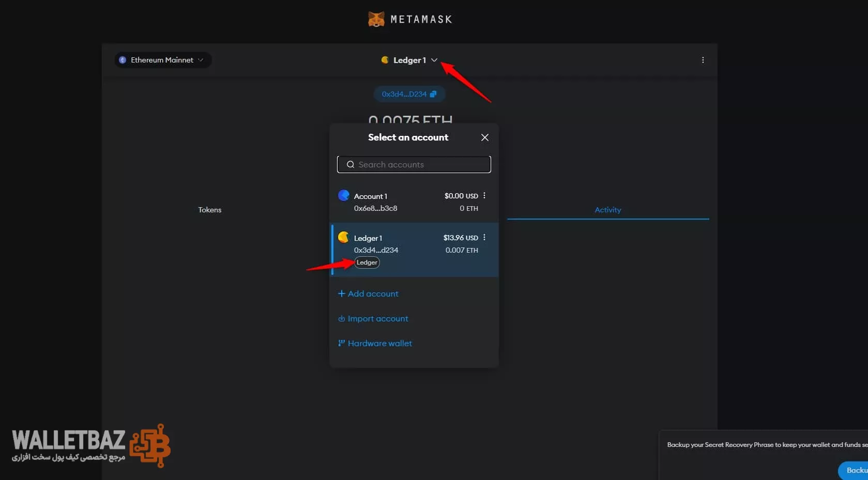
Task: Switch to the Activity tab
Action: pos(607,210)
